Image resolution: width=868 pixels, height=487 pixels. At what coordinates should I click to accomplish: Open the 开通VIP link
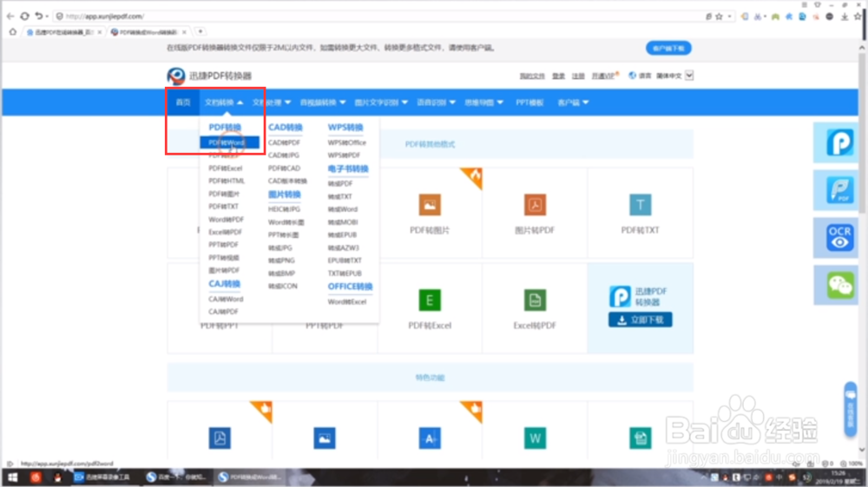coord(603,76)
